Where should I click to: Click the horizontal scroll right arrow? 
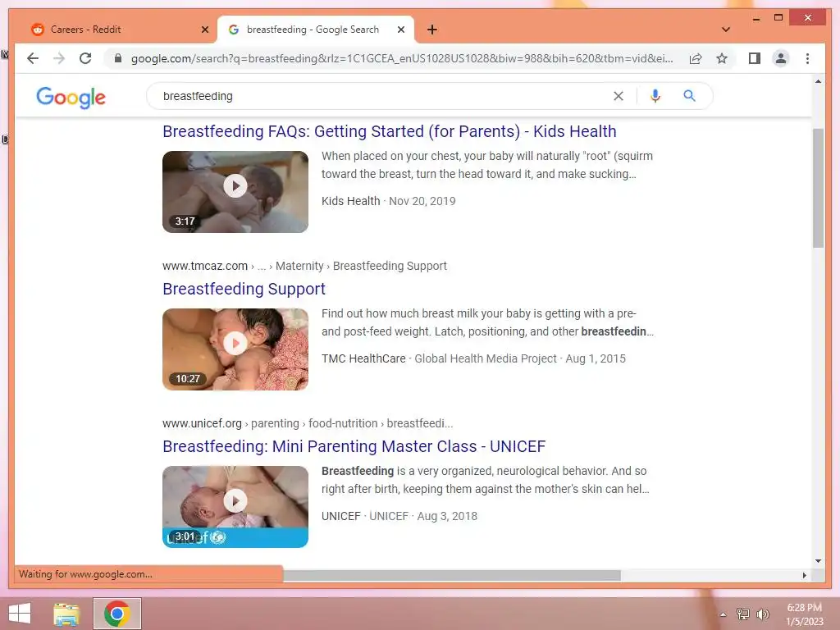click(804, 575)
